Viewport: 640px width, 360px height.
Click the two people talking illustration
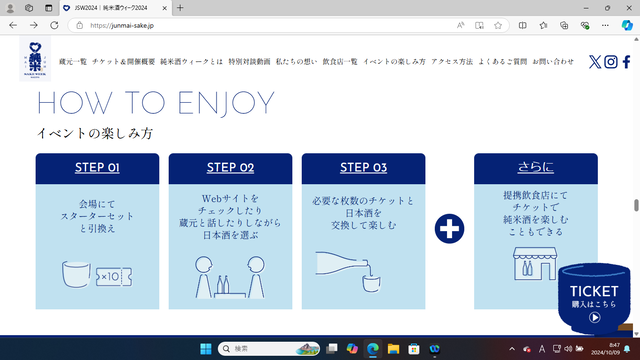[230, 277]
